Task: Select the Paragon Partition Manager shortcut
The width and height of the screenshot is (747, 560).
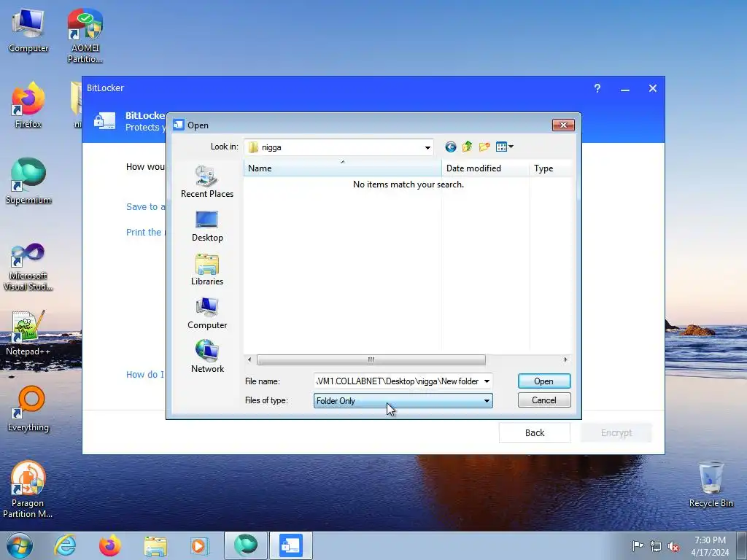Action: (28, 489)
